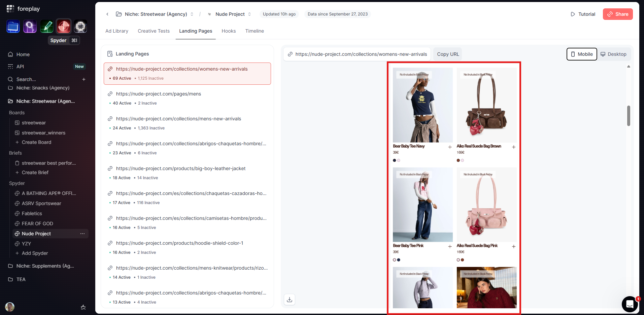Viewport: 644px width, 315px height.
Task: Click plus icon for Bear Baby Tee Pink
Action: click(450, 246)
